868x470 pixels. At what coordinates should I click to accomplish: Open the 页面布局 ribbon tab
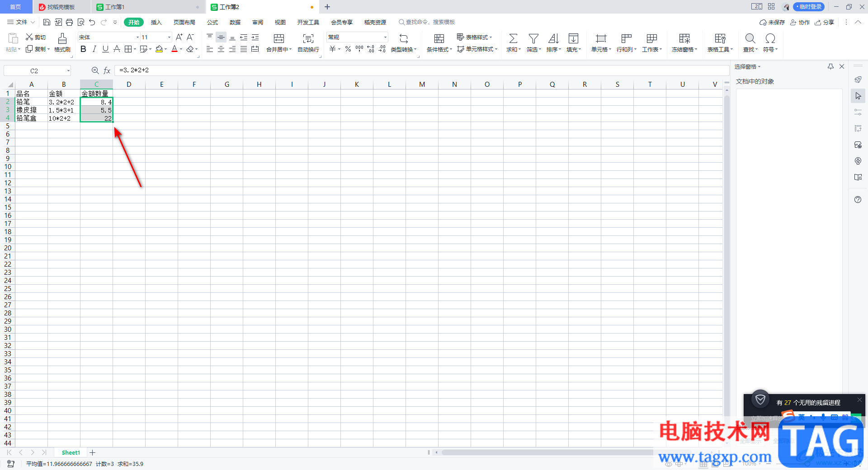pyautogui.click(x=184, y=22)
